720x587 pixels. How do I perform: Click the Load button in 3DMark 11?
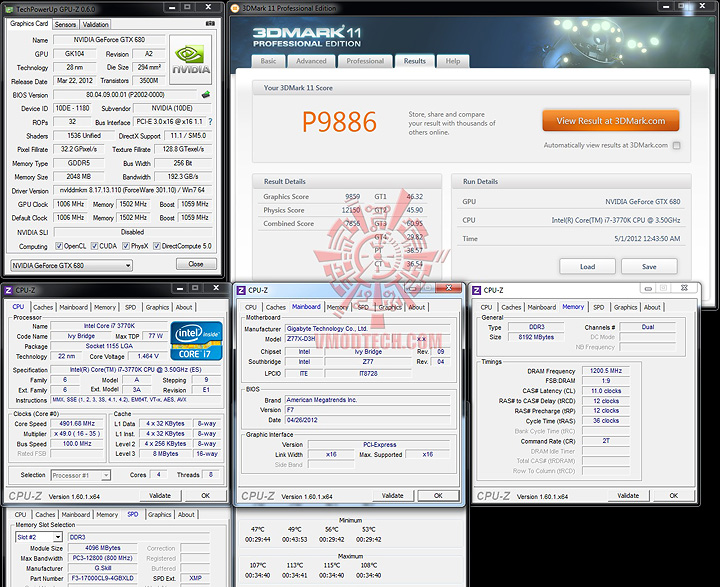coord(587,267)
